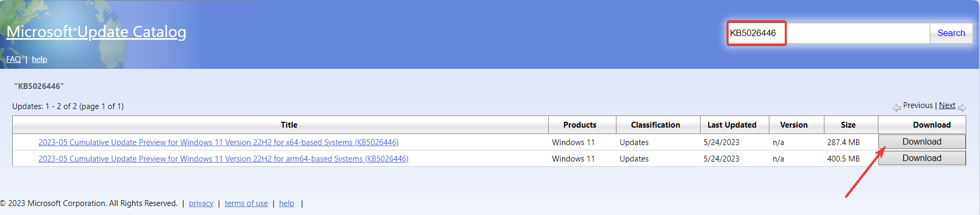Click the search field containing KB5026446
This screenshot has height=215, width=980.
[829, 33]
